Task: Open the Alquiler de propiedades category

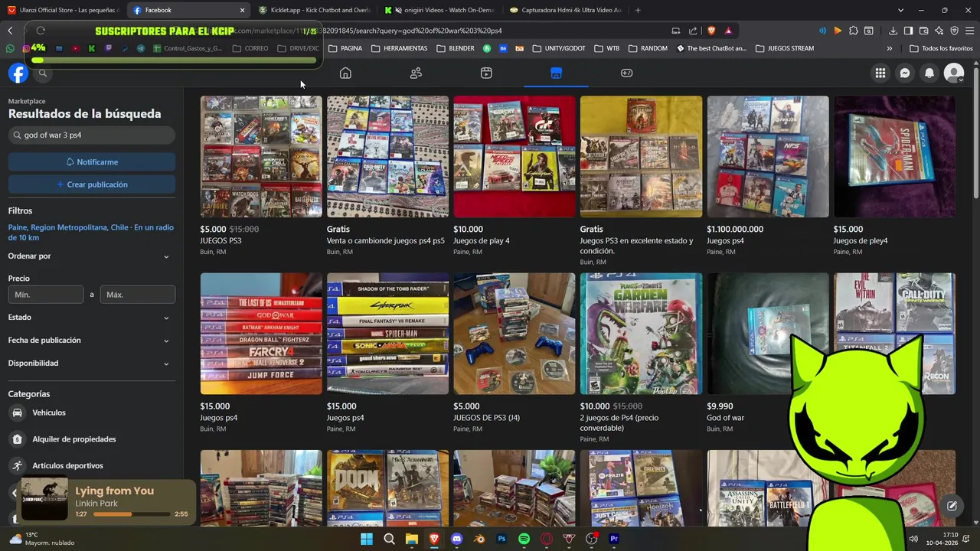Action: (91, 439)
